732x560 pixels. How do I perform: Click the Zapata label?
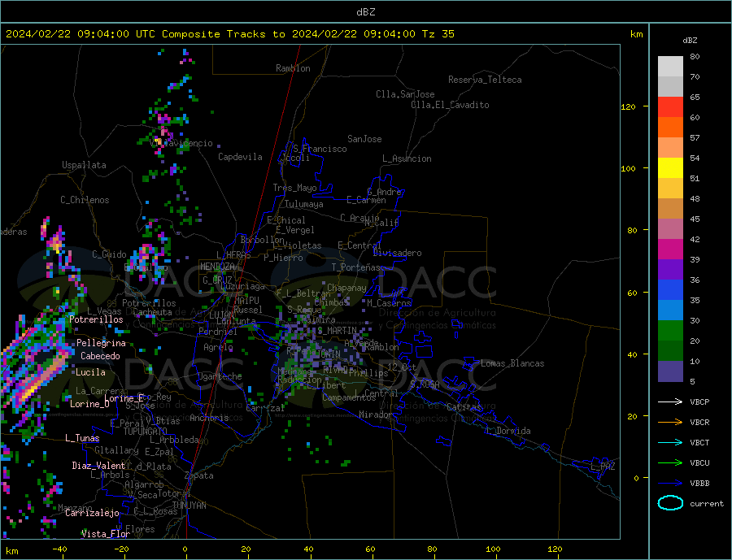tap(199, 475)
